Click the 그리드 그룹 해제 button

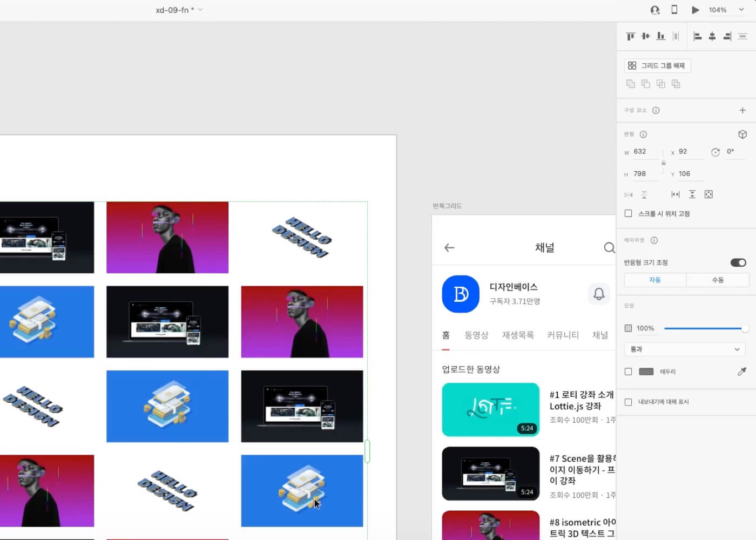tap(657, 65)
